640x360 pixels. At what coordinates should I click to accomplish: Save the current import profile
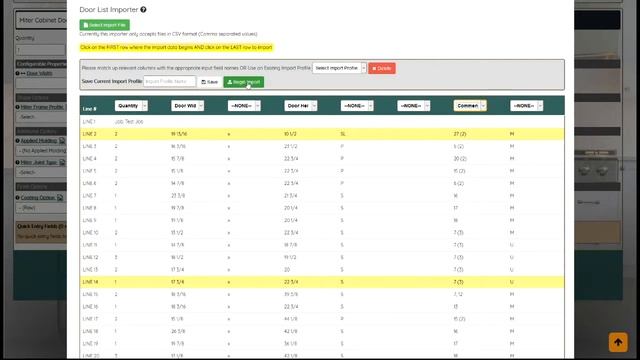pyautogui.click(x=210, y=82)
